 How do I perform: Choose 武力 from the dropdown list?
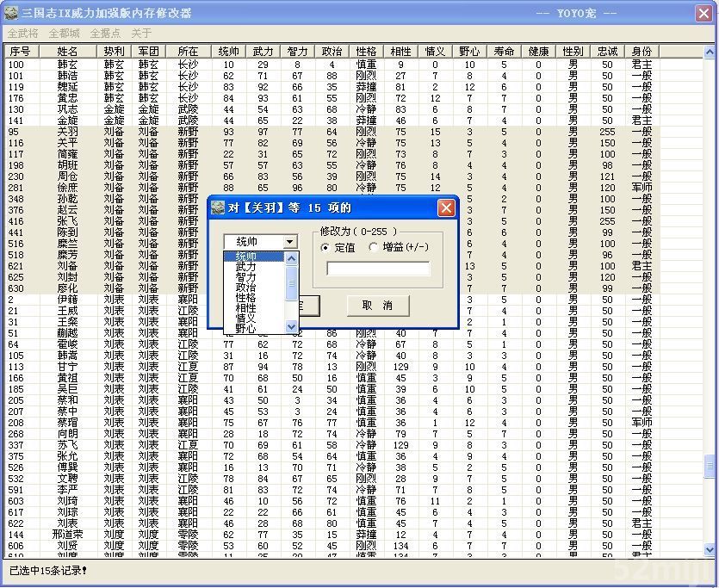pos(246,268)
